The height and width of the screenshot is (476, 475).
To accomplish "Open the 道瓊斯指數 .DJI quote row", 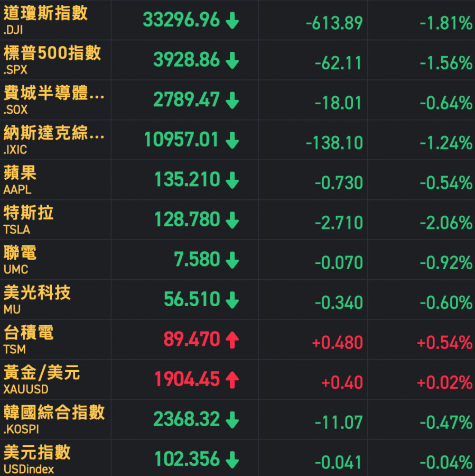I will [45, 20].
